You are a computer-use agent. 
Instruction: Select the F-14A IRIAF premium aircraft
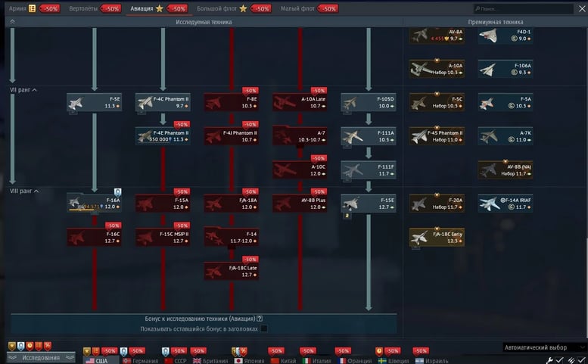pos(505,203)
